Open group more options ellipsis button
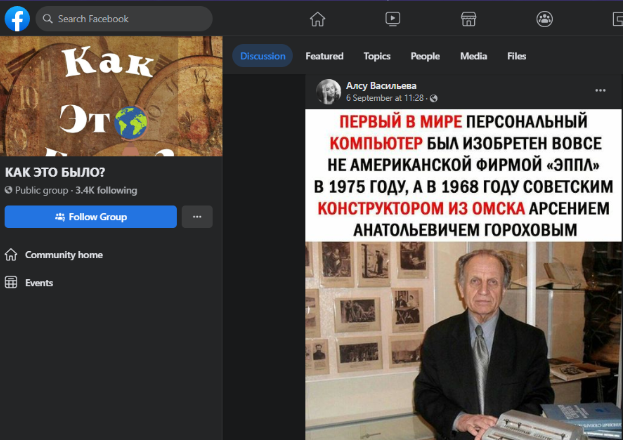The height and width of the screenshot is (440, 624). coord(197,217)
